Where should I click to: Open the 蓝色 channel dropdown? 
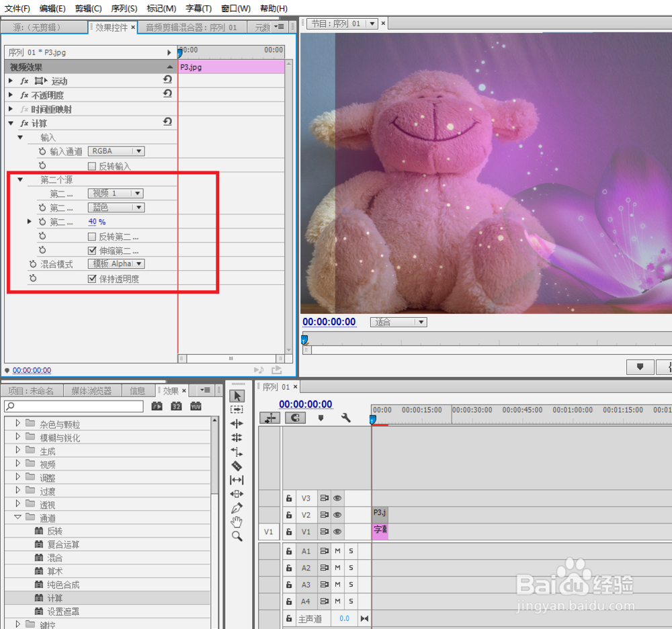pyautogui.click(x=116, y=208)
